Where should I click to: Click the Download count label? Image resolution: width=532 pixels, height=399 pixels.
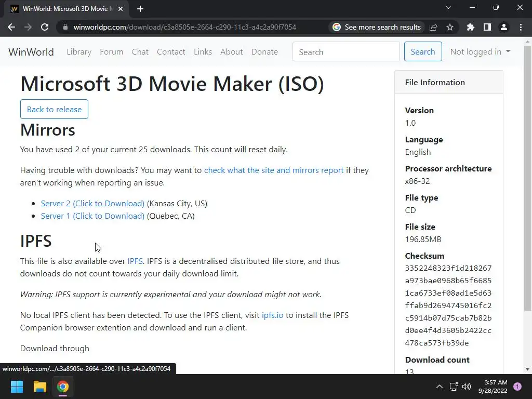437,360
